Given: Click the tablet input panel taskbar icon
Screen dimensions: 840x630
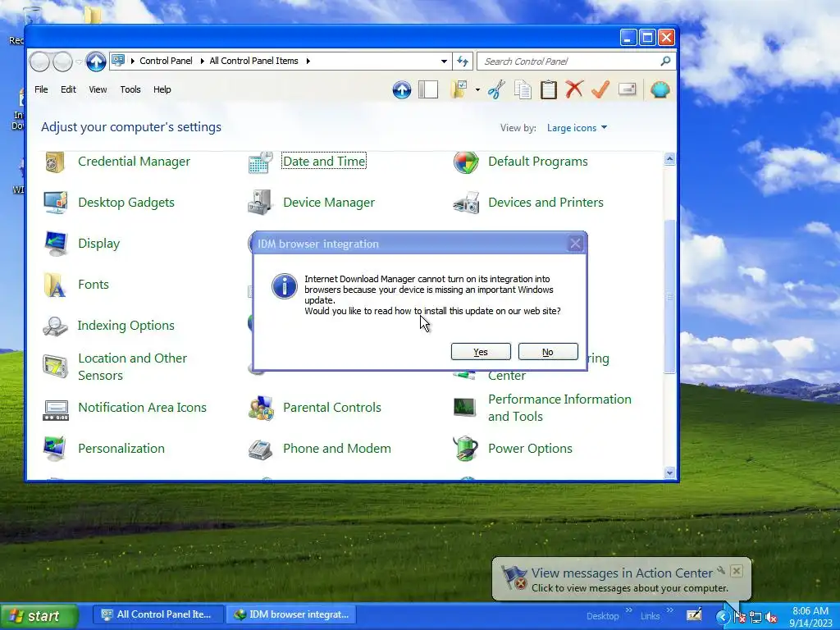Looking at the screenshot, I should (x=694, y=615).
